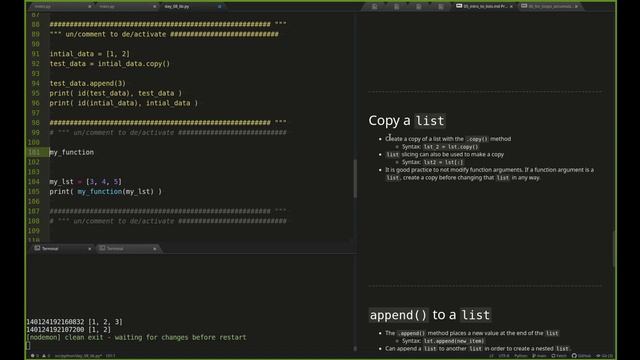Click the terminal icon on the active Terminal tab

(37, 248)
